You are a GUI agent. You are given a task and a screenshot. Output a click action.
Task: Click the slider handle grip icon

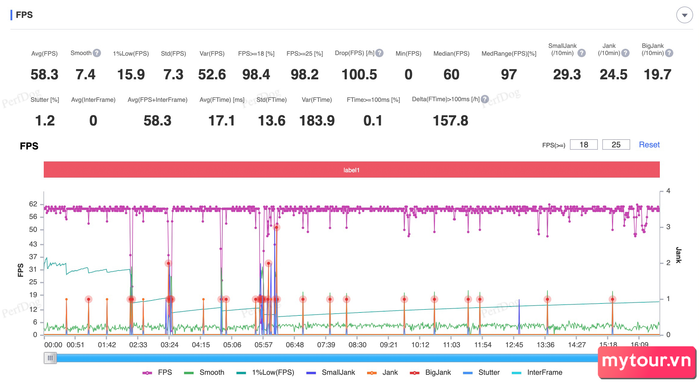tap(50, 358)
